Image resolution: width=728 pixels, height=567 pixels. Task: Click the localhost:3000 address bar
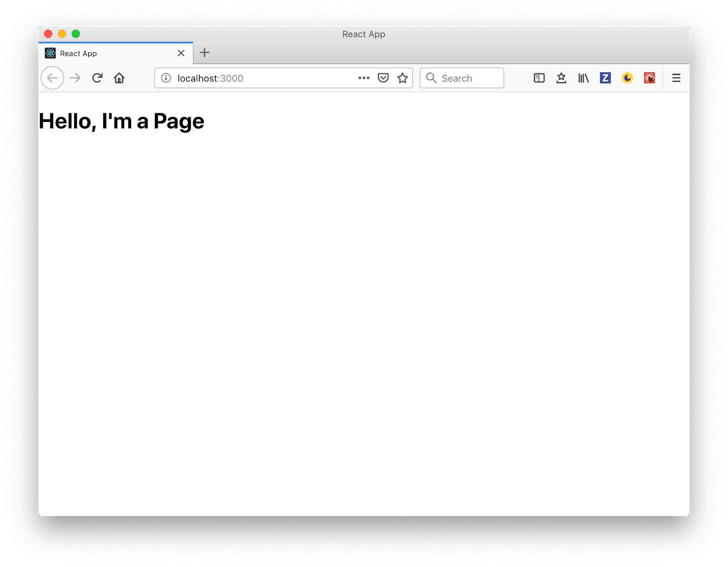[x=264, y=78]
